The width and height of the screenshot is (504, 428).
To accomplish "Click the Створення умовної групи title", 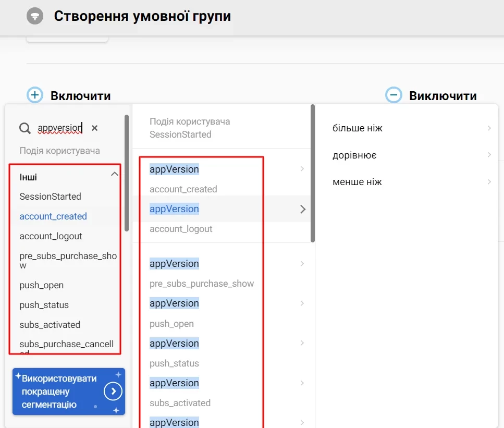I will click(142, 16).
